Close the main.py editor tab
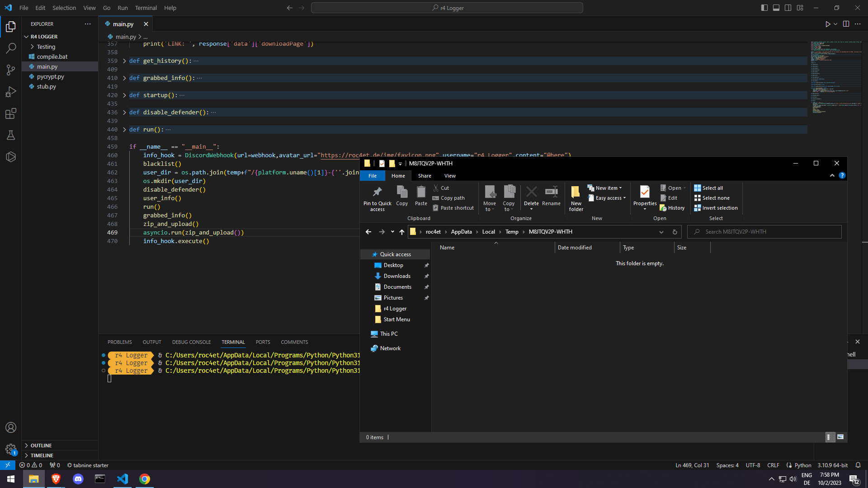 coord(146,24)
